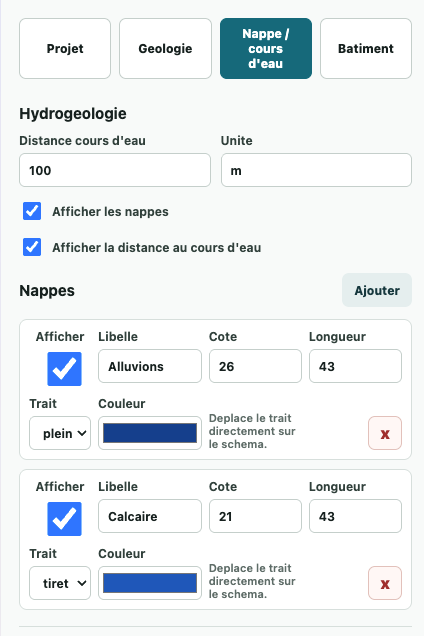Click the Calcaire Libelle text field
Viewport: 424px width, 636px height.
[150, 516]
